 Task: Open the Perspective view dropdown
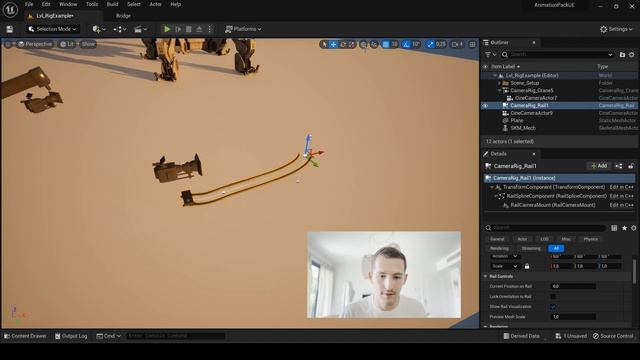[x=35, y=44]
